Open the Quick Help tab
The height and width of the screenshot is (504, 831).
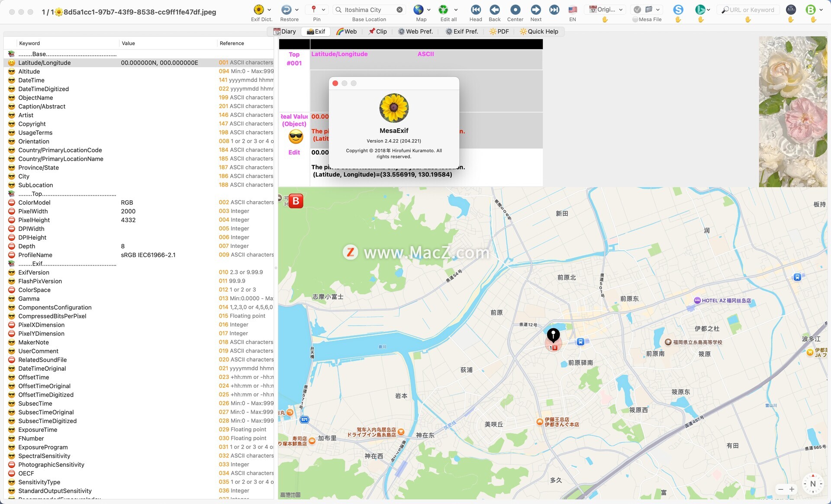(x=539, y=32)
